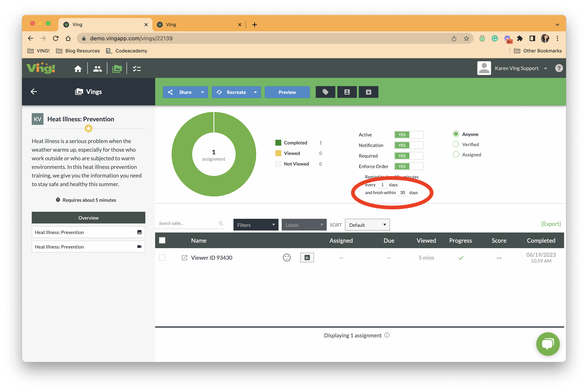
Task: Open the Sort Default dropdown
Action: [366, 224]
